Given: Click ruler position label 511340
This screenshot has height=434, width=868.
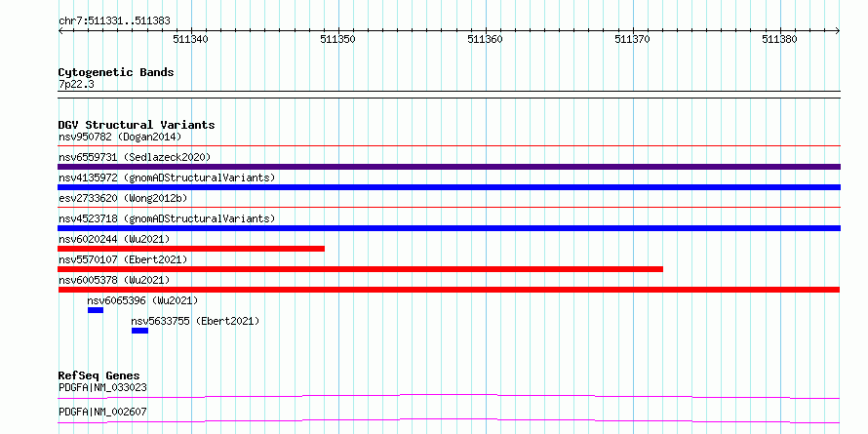Looking at the screenshot, I should (190, 39).
